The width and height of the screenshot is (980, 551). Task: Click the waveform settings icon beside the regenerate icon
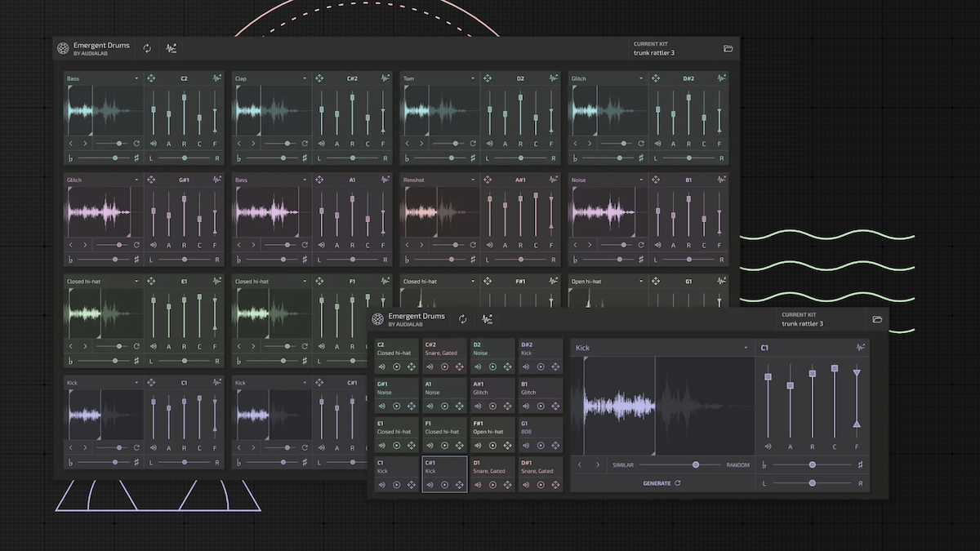(x=171, y=47)
